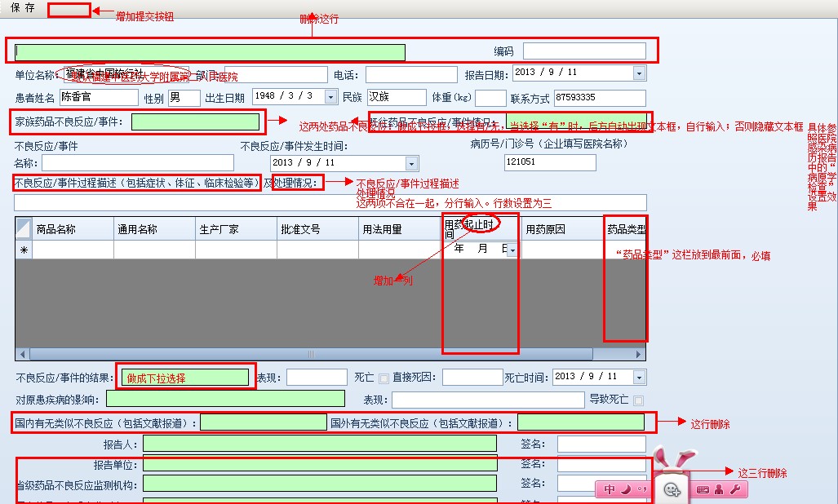Focus the 报告人 green input field
Viewport: 838px width, 504px height.
(320, 444)
